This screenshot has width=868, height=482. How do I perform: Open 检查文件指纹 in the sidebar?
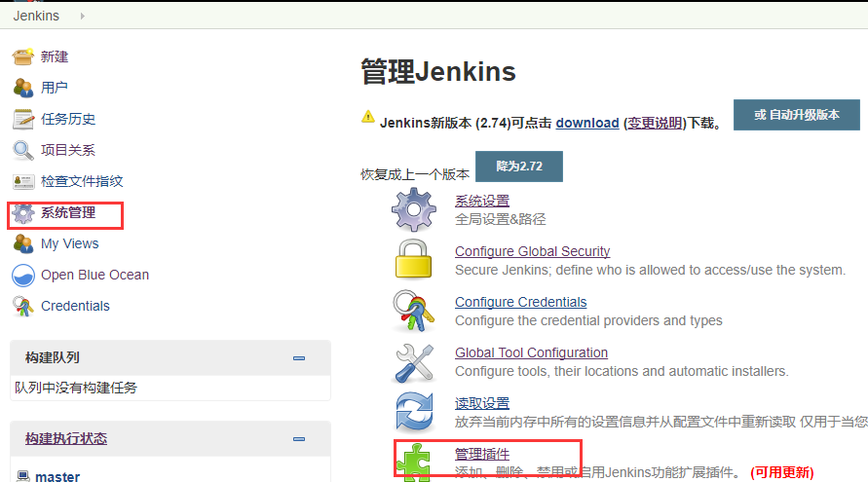tap(82, 181)
